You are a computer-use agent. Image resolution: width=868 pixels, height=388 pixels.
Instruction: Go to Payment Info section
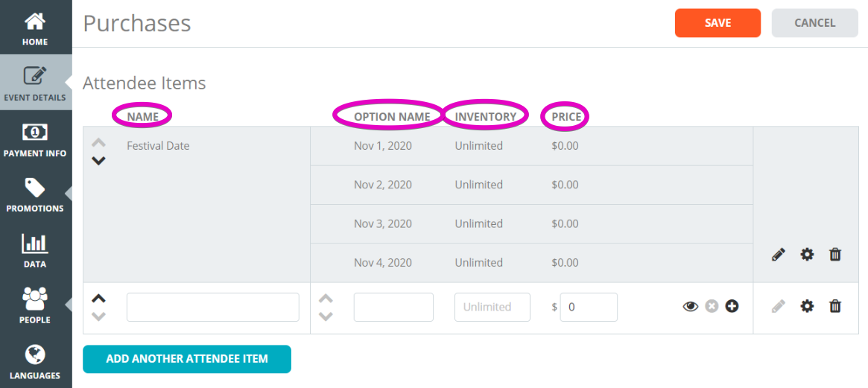pyautogui.click(x=36, y=139)
